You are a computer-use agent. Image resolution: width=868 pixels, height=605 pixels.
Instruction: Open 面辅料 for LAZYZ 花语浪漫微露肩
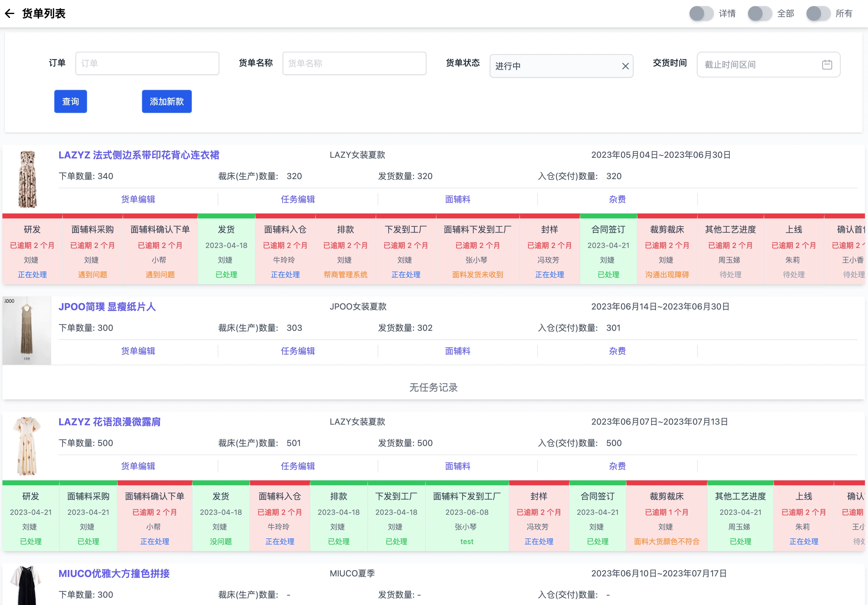(457, 466)
